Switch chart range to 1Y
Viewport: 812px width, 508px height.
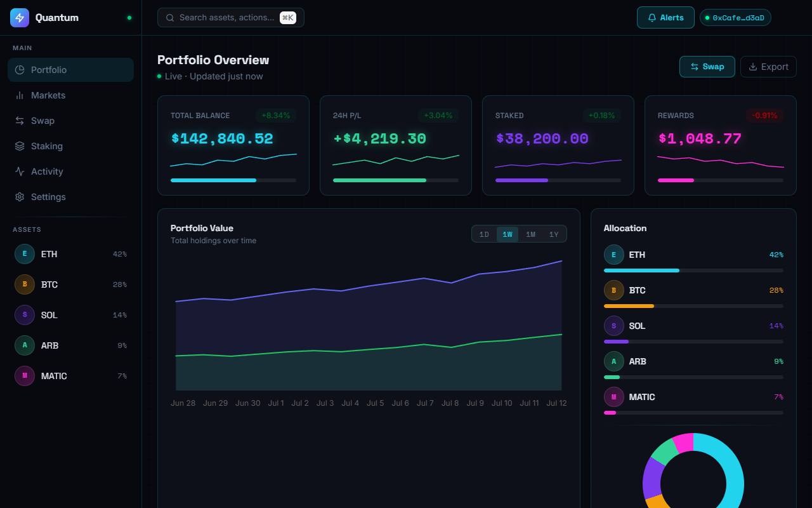coord(554,234)
